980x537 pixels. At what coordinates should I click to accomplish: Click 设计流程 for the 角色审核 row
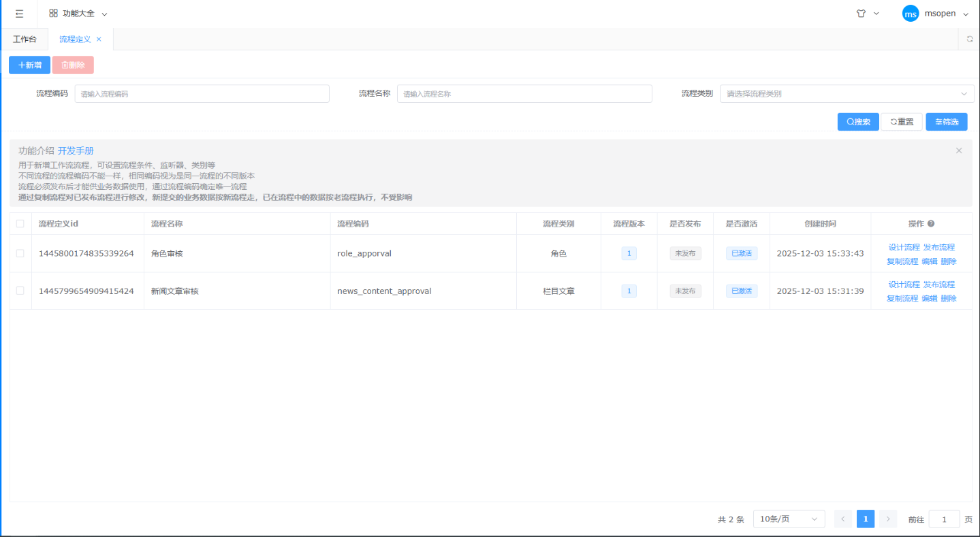(x=904, y=247)
